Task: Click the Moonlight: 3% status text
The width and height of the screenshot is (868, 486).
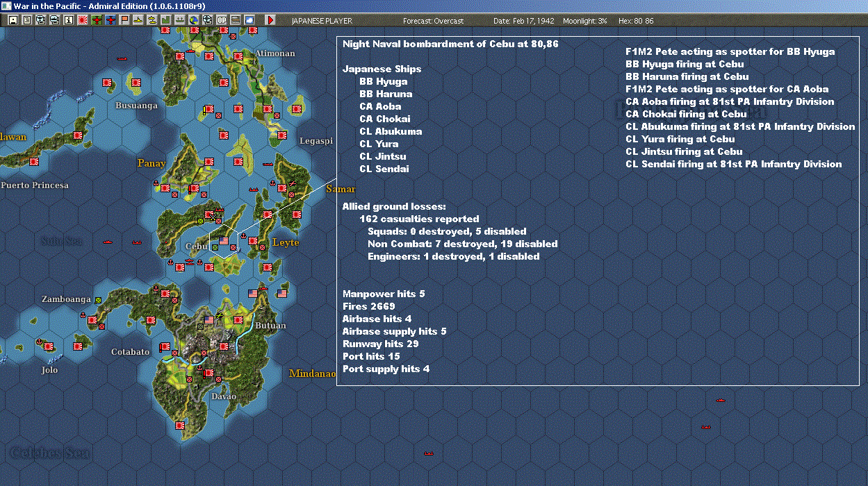Action: 585,21
